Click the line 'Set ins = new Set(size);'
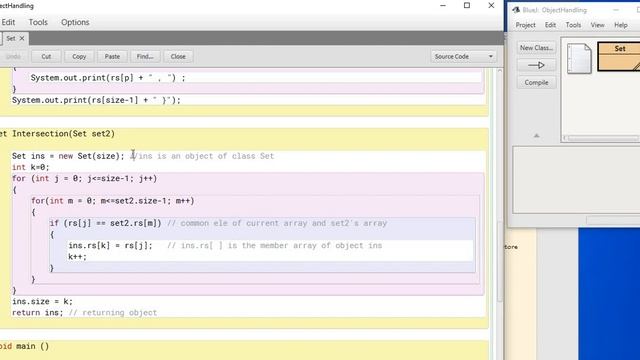 (68, 156)
